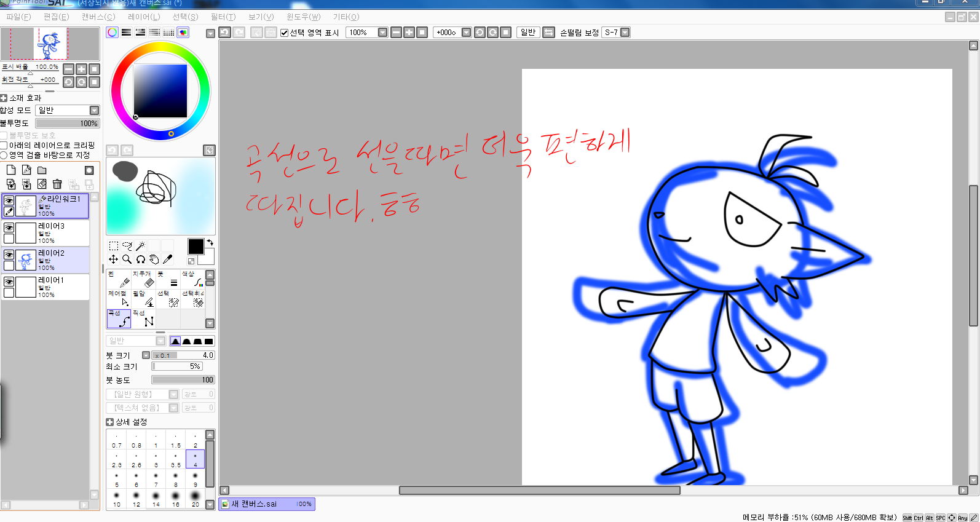Select the line color (색상) tool

point(192,280)
